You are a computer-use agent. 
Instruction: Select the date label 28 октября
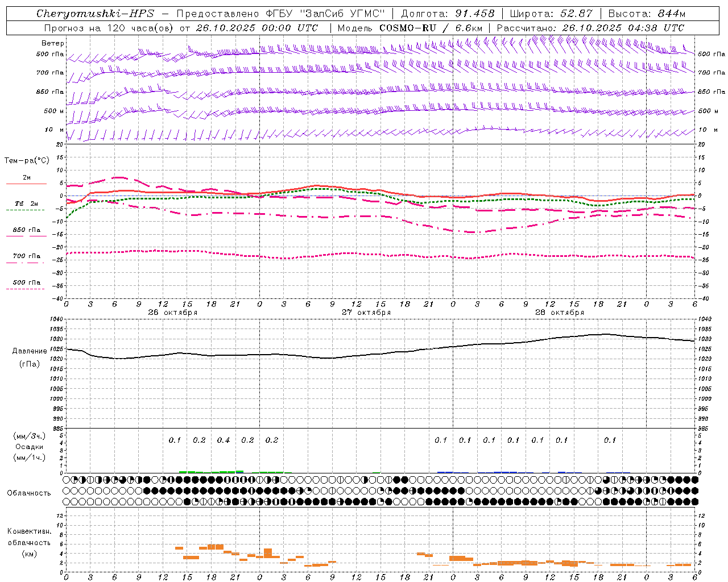pos(560,313)
